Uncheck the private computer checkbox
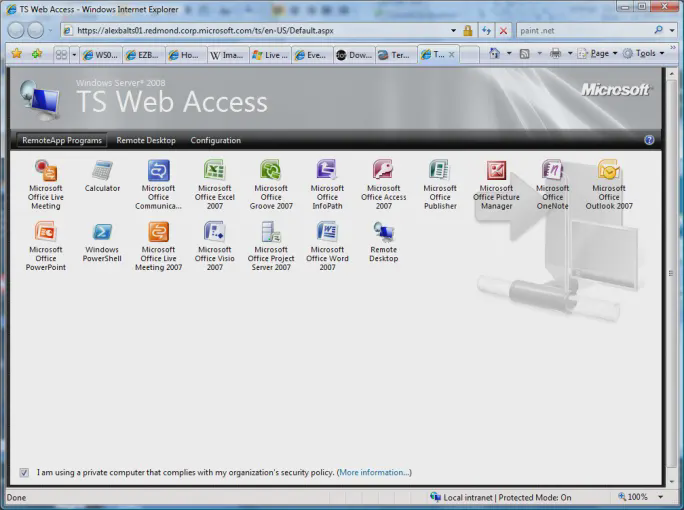The width and height of the screenshot is (684, 510). (x=24, y=472)
